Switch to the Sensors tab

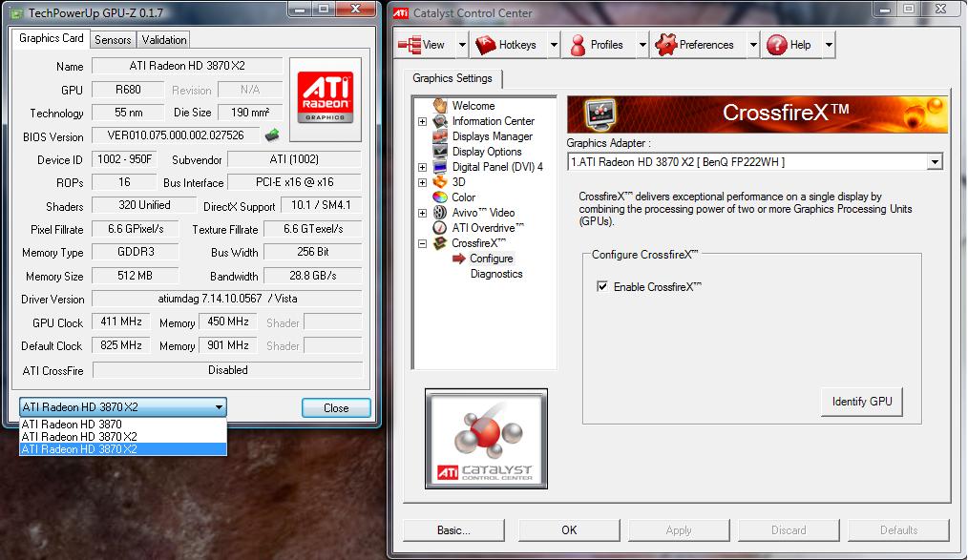click(x=113, y=39)
